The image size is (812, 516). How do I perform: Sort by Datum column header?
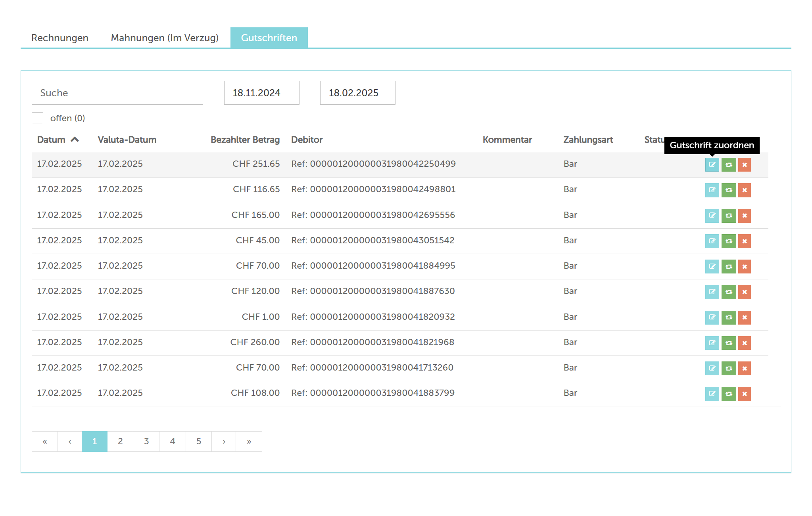tap(58, 140)
